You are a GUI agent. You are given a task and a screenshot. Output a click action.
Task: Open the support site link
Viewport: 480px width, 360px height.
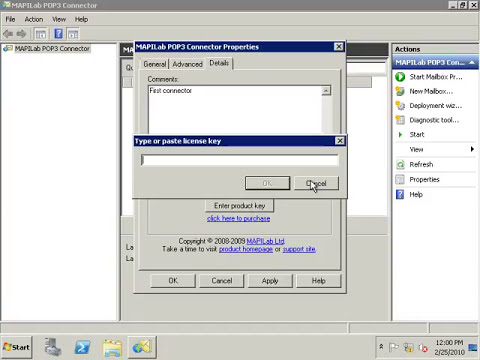299,249
